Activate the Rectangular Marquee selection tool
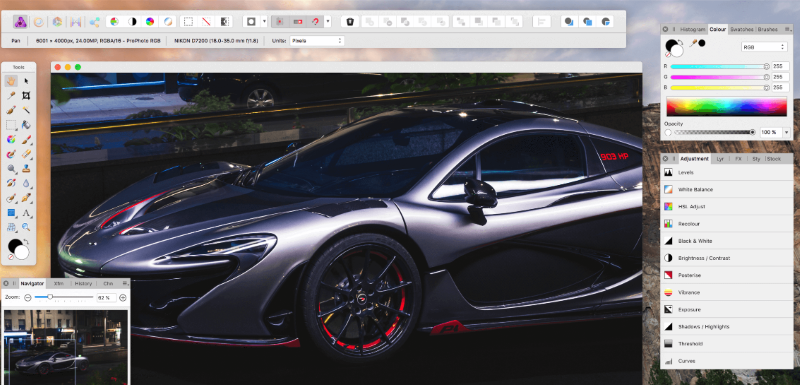Image resolution: width=800 pixels, height=385 pixels. click(x=11, y=124)
